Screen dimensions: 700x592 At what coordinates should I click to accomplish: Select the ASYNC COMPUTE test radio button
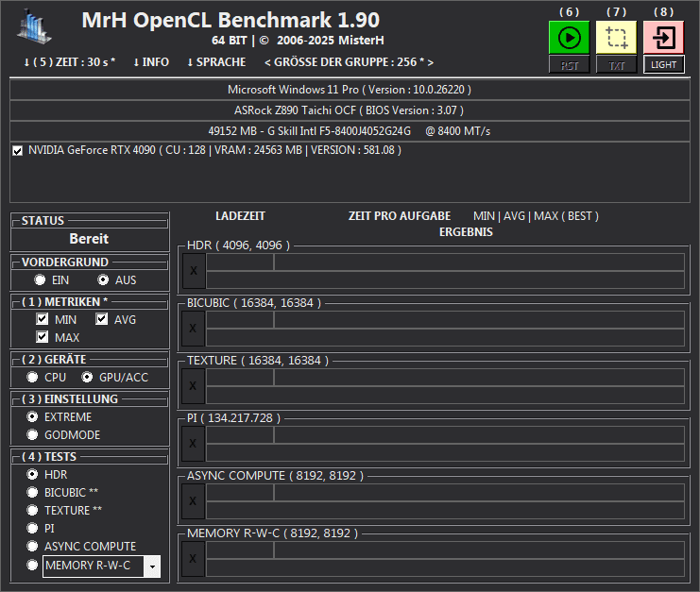click(x=32, y=546)
